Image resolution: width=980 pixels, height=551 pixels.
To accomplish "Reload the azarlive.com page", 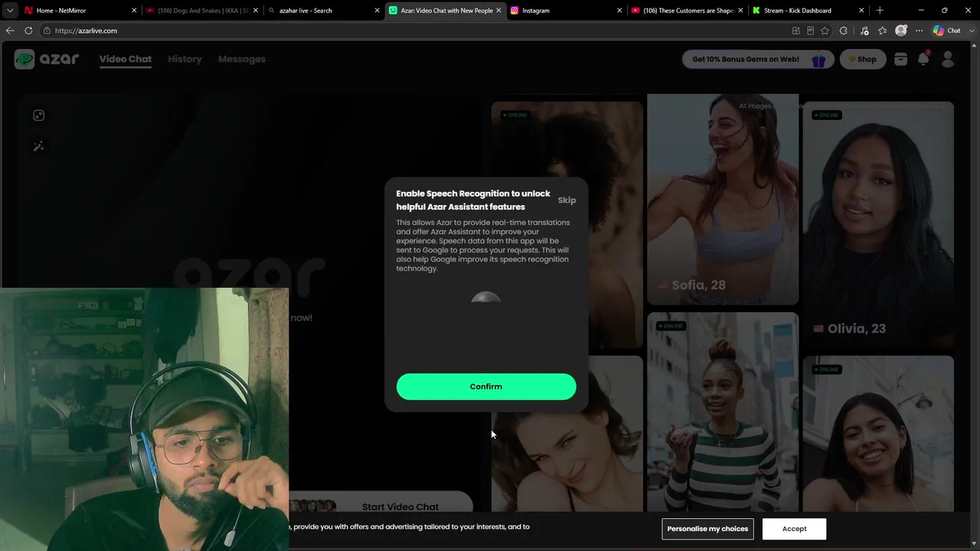I will tap(28, 31).
